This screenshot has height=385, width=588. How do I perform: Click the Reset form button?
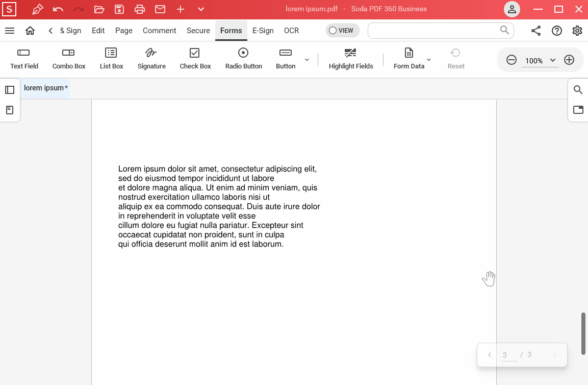coord(455,59)
